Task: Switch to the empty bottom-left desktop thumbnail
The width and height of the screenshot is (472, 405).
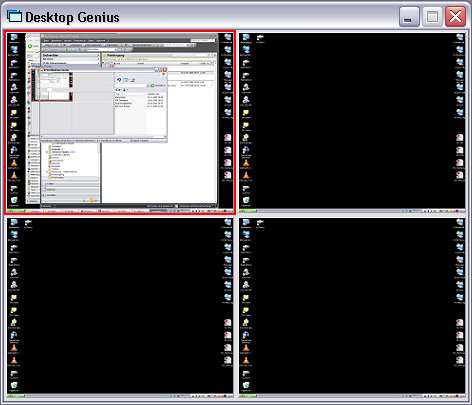Action: [120, 308]
